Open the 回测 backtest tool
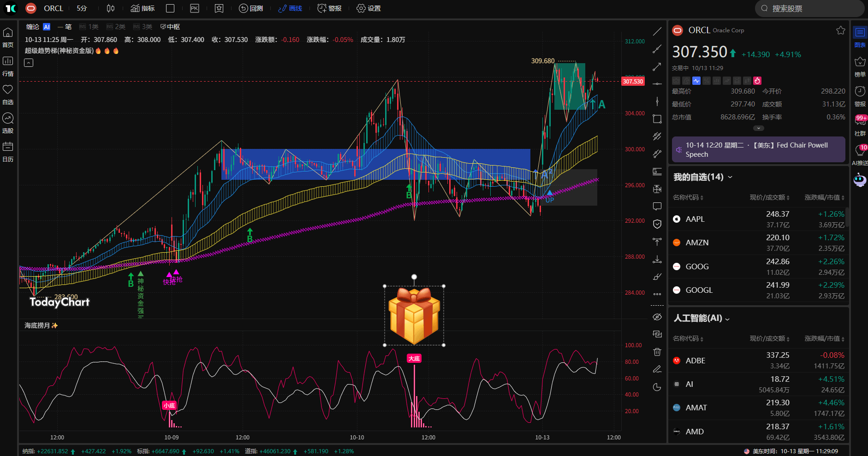The width and height of the screenshot is (868, 456). click(x=250, y=8)
